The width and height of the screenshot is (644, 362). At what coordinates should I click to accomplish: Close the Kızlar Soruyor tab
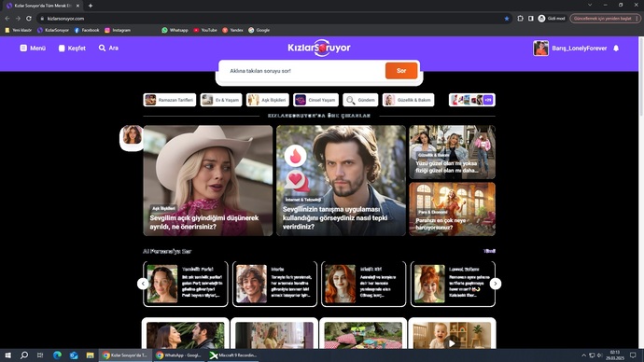tap(77, 6)
